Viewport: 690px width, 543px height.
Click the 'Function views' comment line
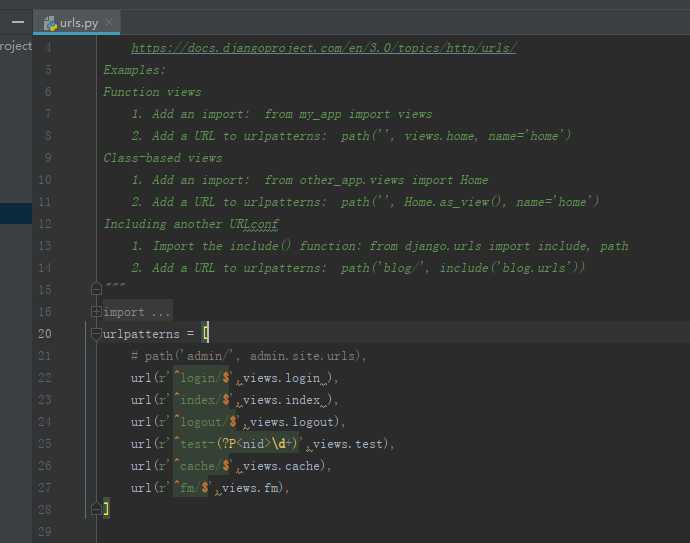152,92
